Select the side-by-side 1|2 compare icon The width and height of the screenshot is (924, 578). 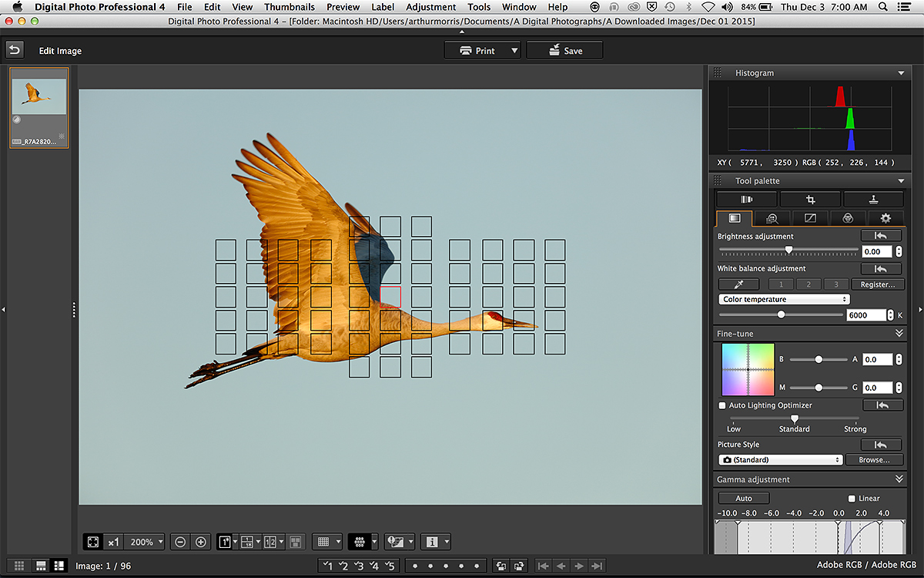click(x=270, y=542)
